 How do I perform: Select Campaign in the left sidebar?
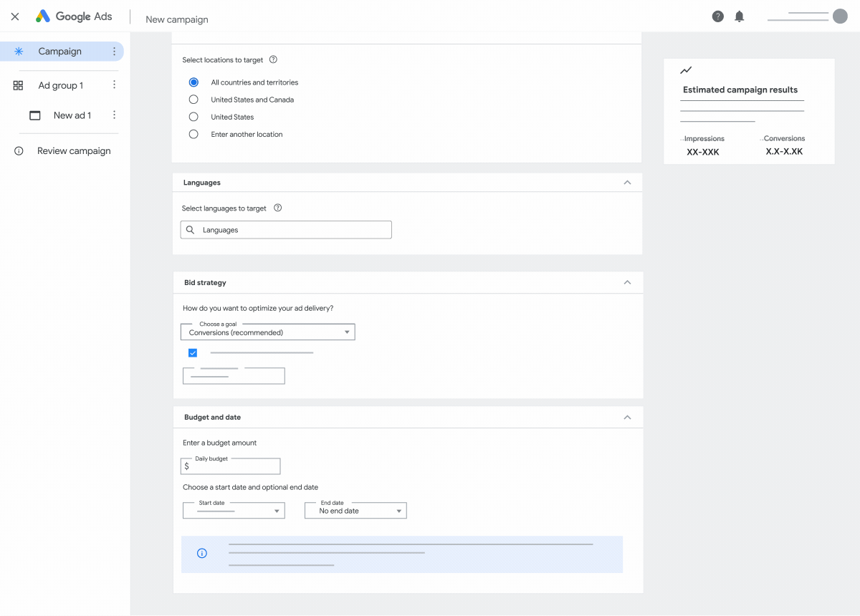coord(60,51)
